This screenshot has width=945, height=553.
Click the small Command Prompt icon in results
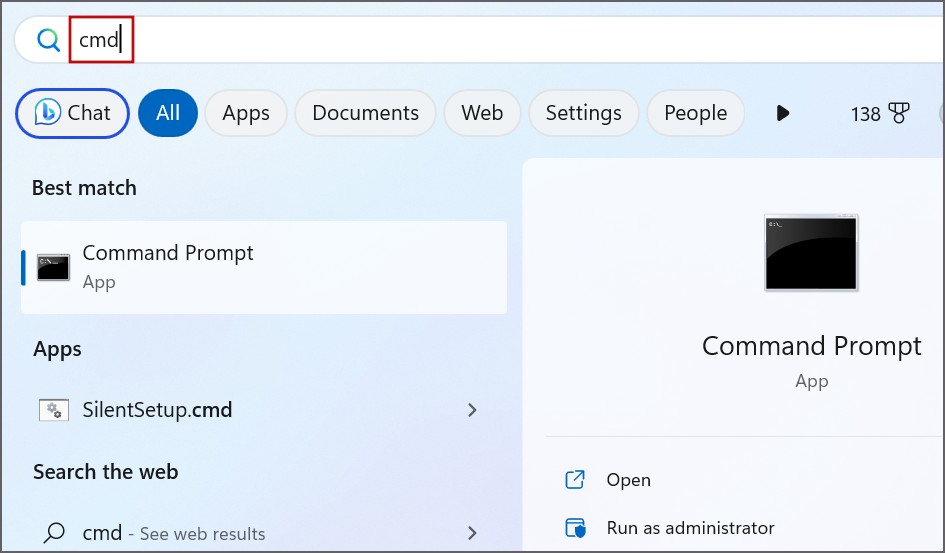tap(53, 267)
